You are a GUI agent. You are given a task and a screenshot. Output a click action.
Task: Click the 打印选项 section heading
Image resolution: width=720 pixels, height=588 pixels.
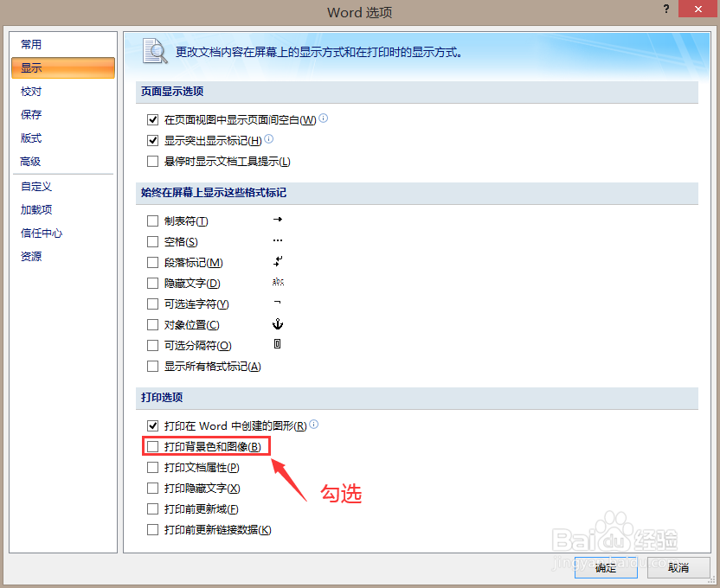point(162,397)
